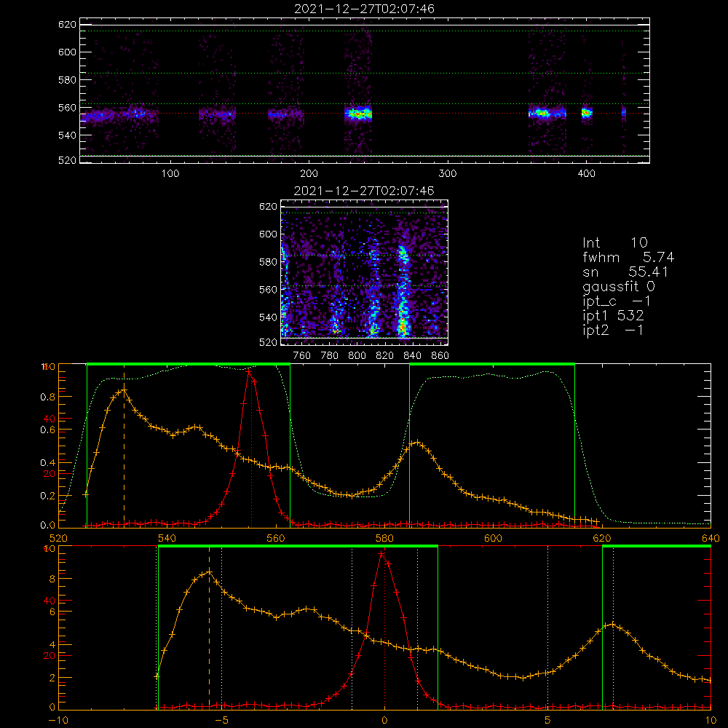Screen dimensions: 728x728
Task: Click the orange secondary peak near 586 third plot
Action: [x=417, y=442]
